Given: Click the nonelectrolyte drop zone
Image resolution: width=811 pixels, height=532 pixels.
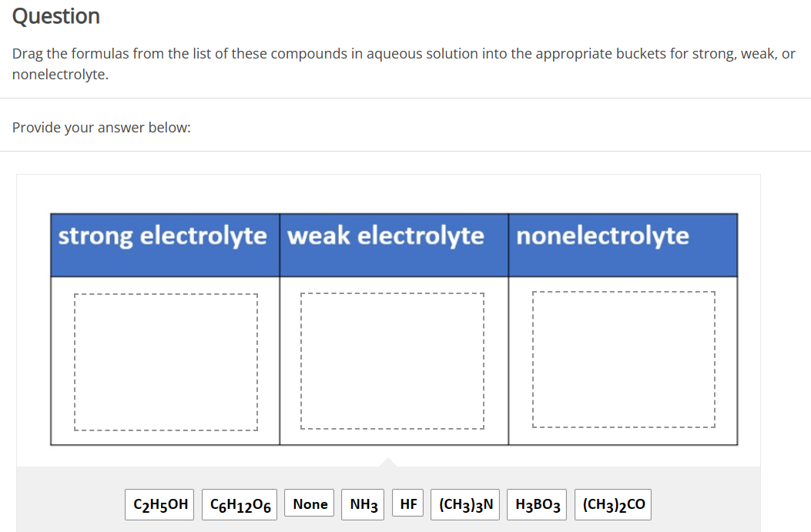Looking at the screenshot, I should [624, 360].
